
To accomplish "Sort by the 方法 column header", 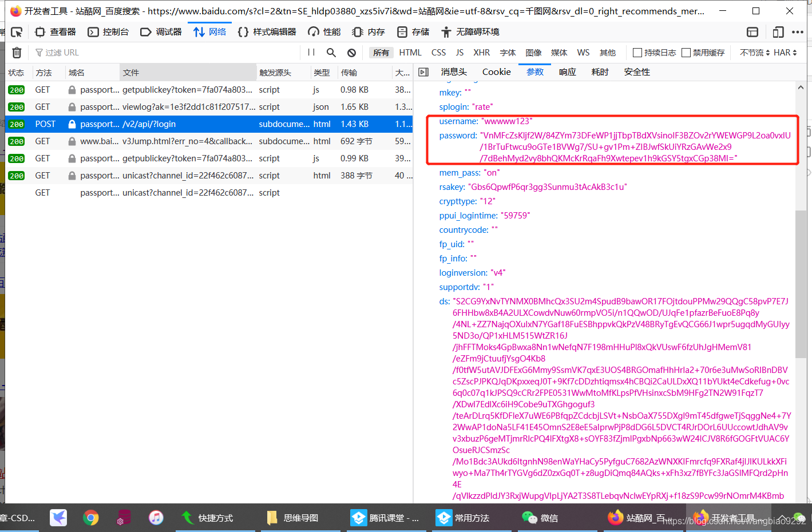I will click(x=49, y=73).
